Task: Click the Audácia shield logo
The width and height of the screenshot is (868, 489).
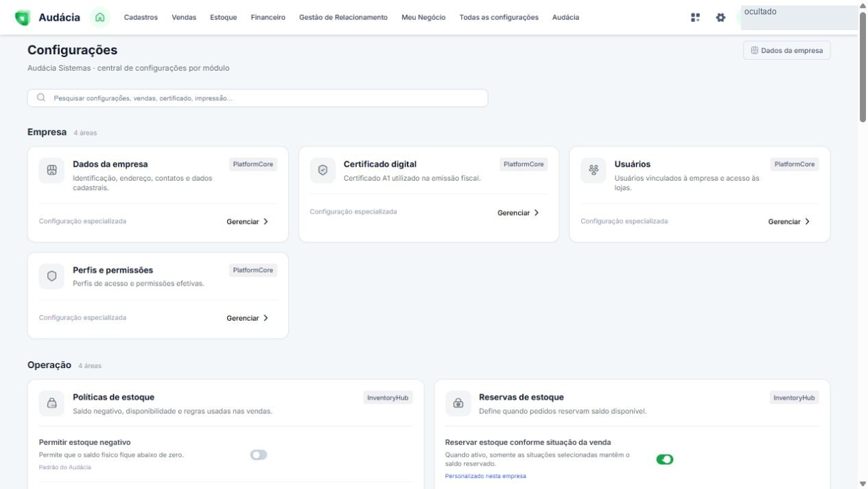Action: coord(23,18)
